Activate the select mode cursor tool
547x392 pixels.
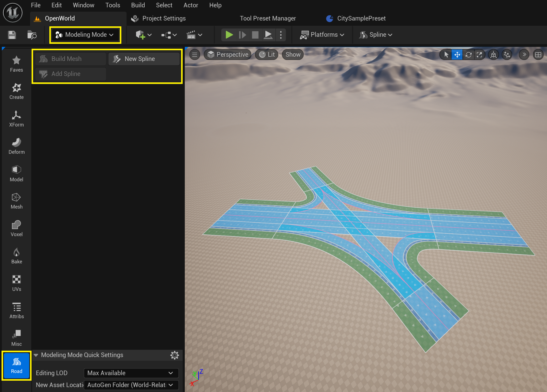tap(446, 55)
